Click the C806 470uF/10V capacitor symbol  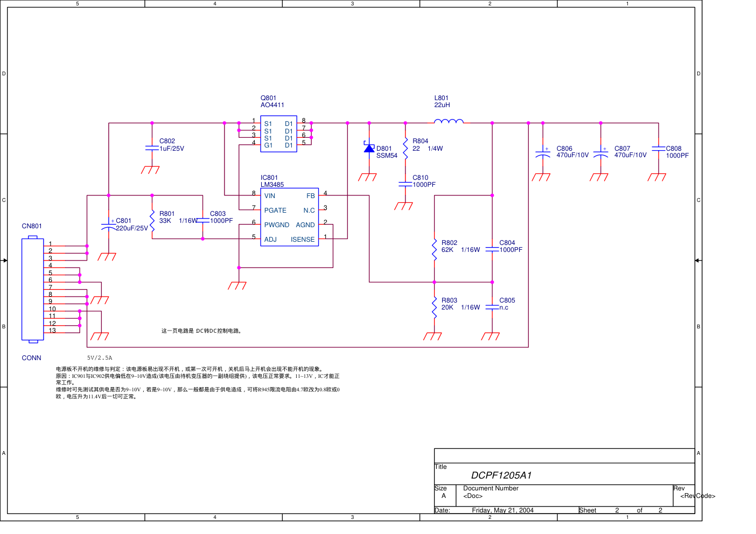(x=543, y=153)
